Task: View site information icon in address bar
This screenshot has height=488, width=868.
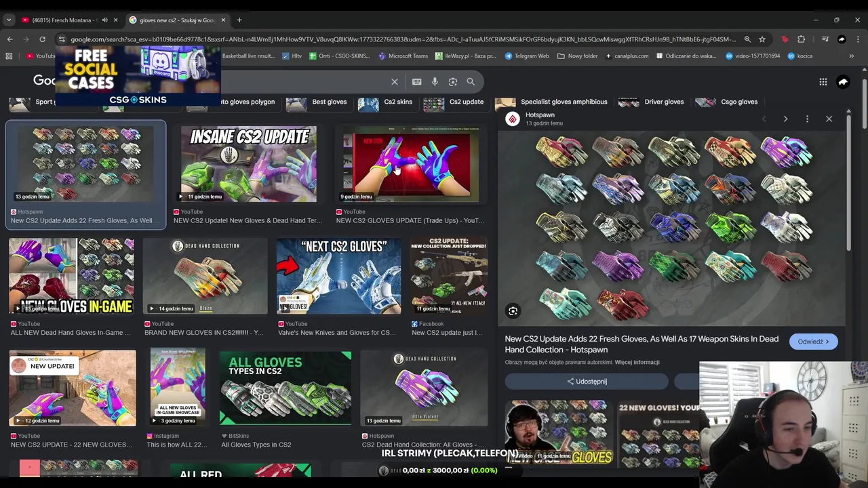Action: [62, 39]
